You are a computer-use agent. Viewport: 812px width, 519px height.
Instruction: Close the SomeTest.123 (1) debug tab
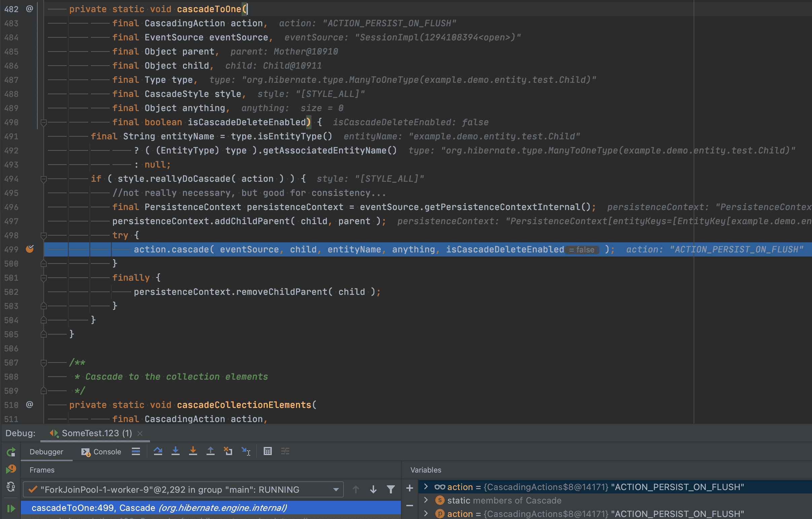(140, 433)
